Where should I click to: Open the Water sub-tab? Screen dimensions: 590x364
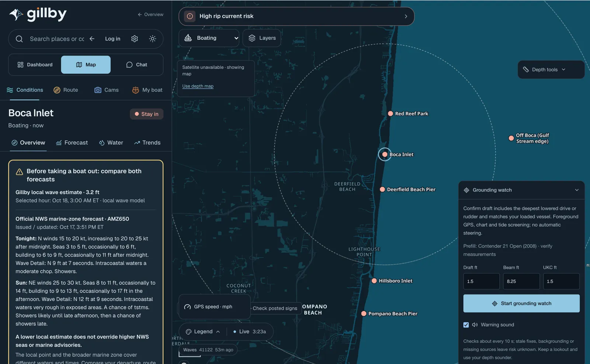point(111,143)
